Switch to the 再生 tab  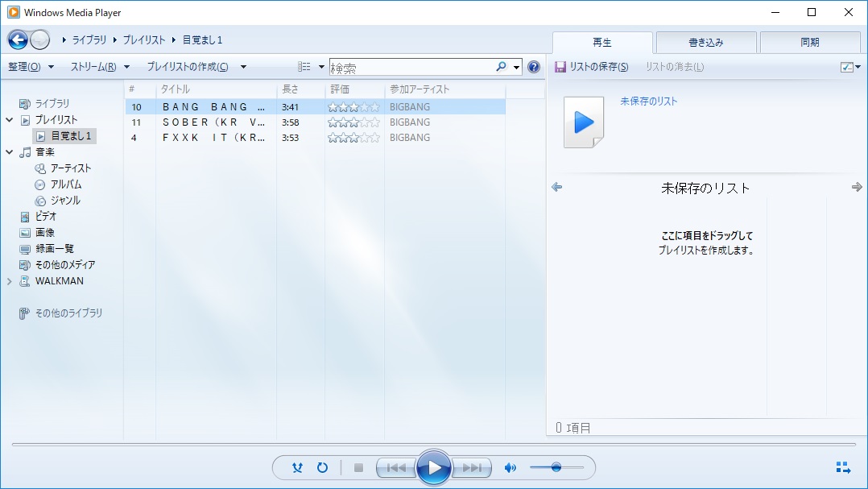602,42
